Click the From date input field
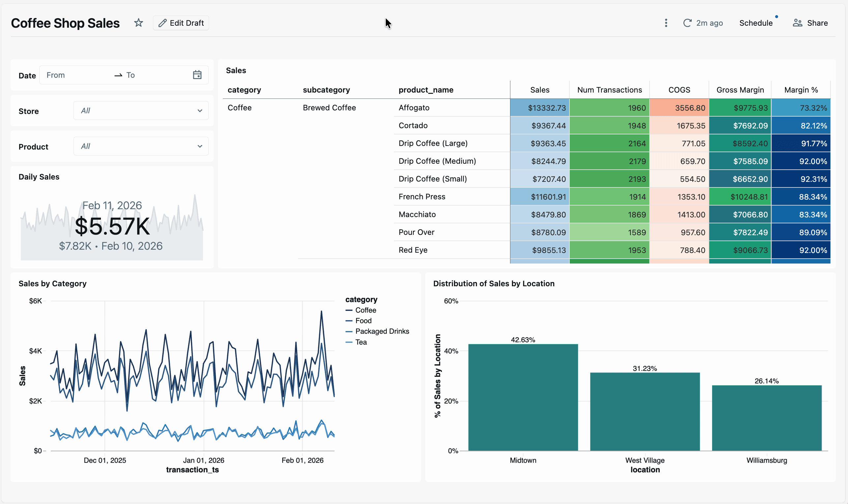This screenshot has height=504, width=848. [x=75, y=75]
